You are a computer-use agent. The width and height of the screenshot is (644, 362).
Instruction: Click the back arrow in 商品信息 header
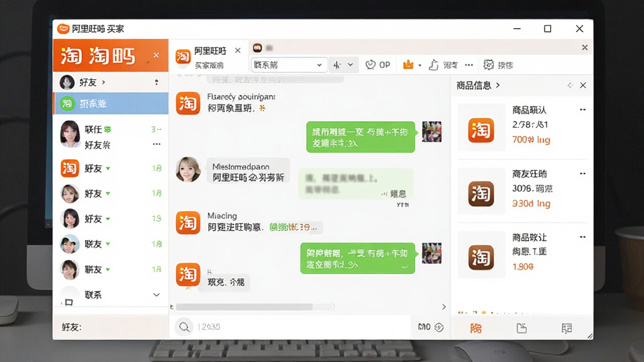click(x=570, y=85)
